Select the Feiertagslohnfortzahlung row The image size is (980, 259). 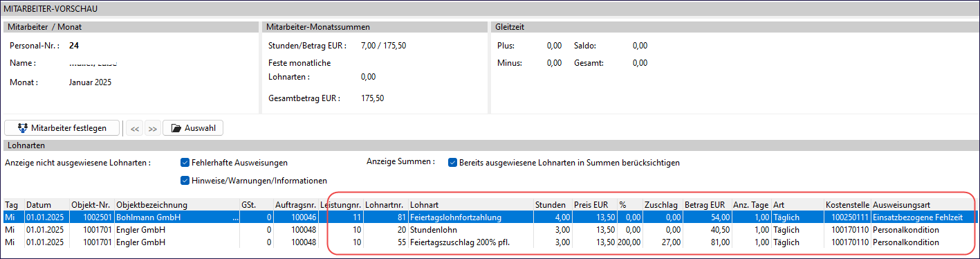[490, 217]
